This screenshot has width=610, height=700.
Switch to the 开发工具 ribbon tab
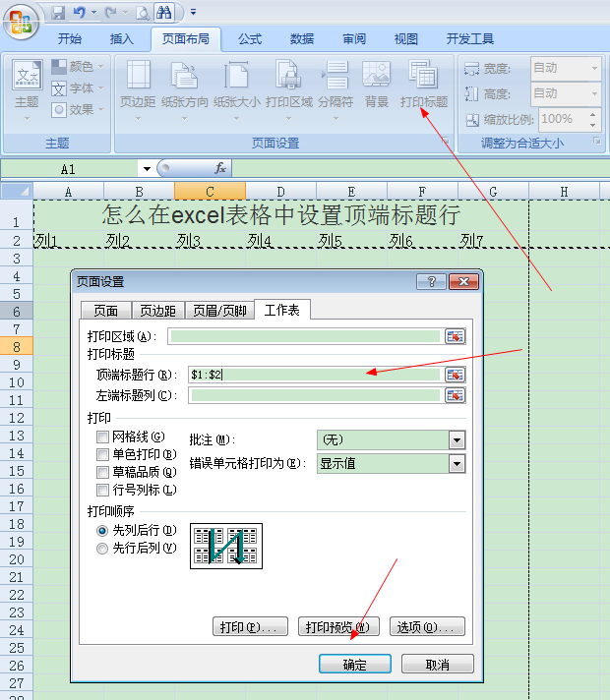(x=469, y=39)
